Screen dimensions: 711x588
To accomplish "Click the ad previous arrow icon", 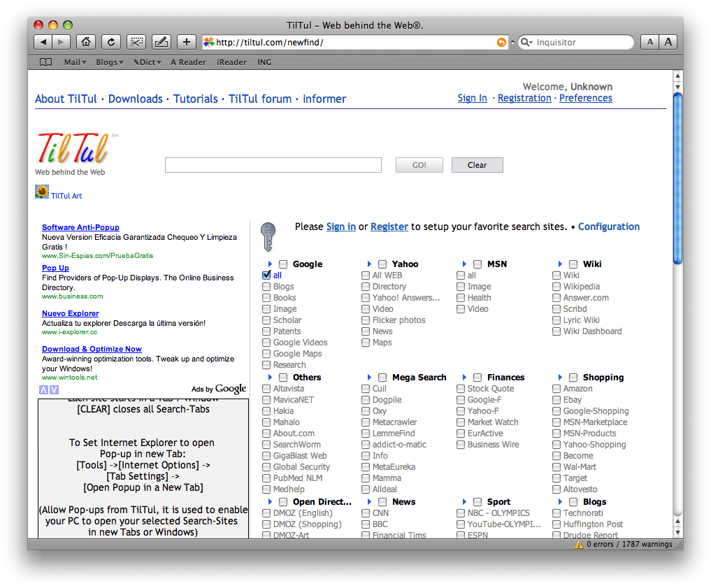I will 43,390.
